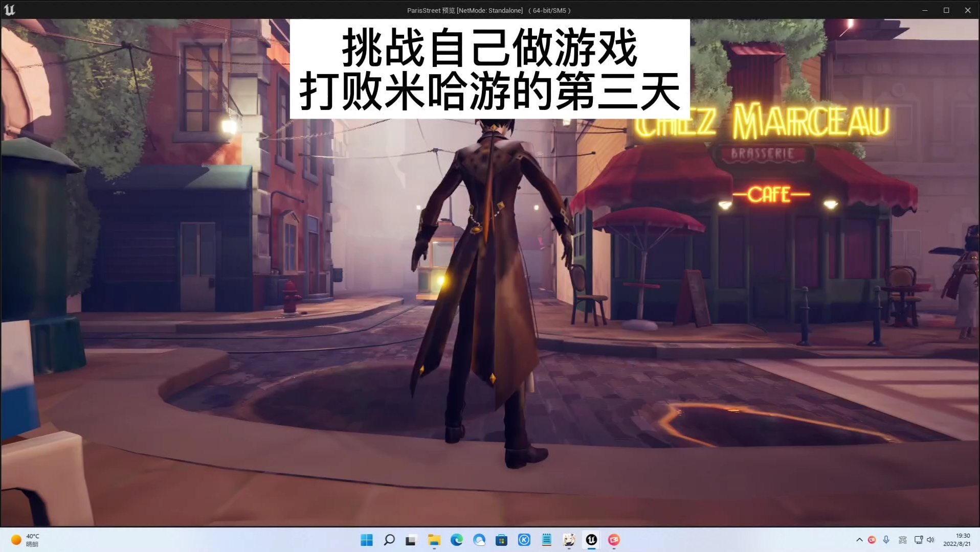Open clock and date 19:30 panel
980x552 pixels.
tap(956, 540)
